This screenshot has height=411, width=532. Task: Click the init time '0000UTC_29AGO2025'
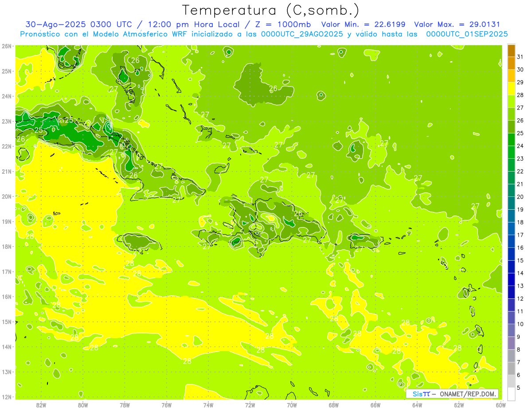point(302,34)
